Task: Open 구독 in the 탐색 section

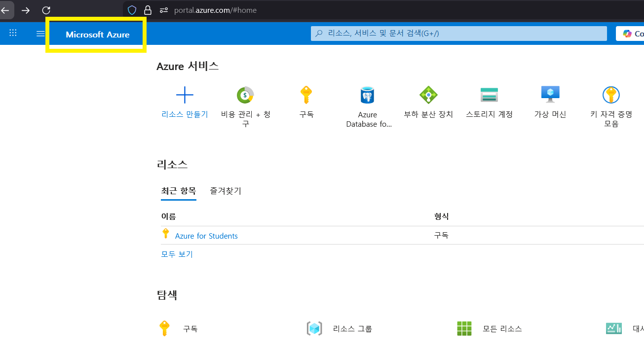Action: [190, 329]
